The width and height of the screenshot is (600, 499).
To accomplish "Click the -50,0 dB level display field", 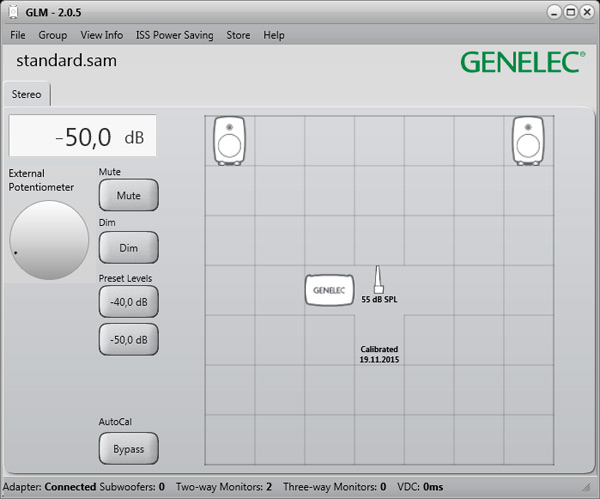I will [83, 136].
